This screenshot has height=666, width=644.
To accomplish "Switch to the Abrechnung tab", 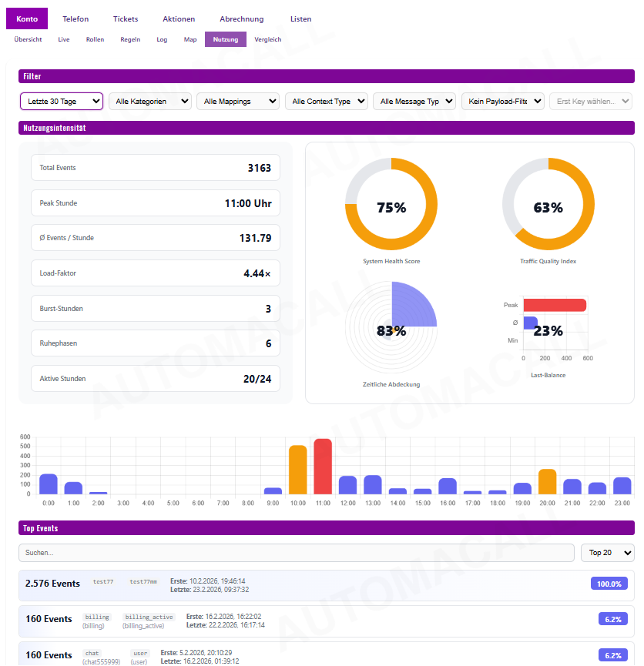I will coord(241,18).
